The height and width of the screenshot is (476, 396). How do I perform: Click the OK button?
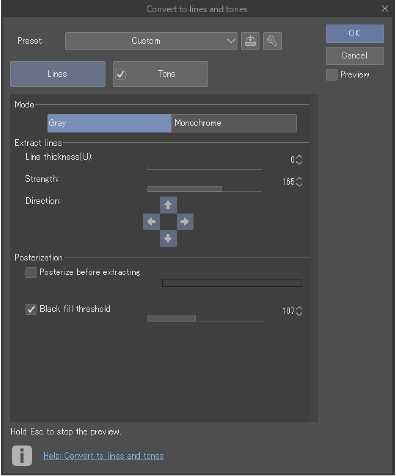[x=355, y=33]
